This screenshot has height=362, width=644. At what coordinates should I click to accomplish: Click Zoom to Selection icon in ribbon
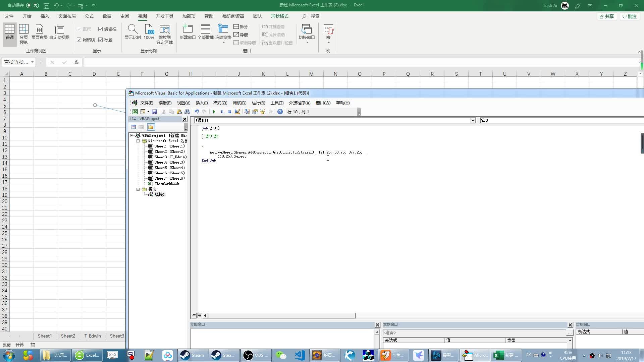click(165, 34)
